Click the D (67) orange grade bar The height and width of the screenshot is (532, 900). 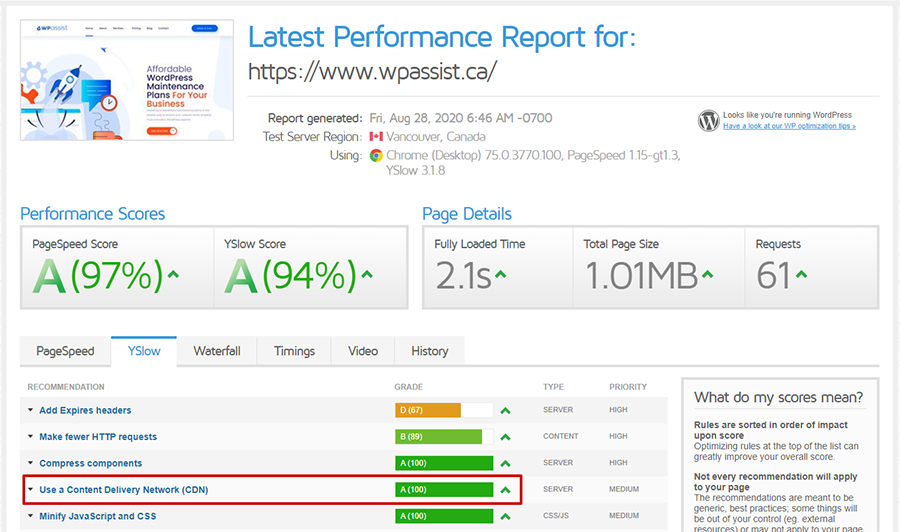coord(428,410)
